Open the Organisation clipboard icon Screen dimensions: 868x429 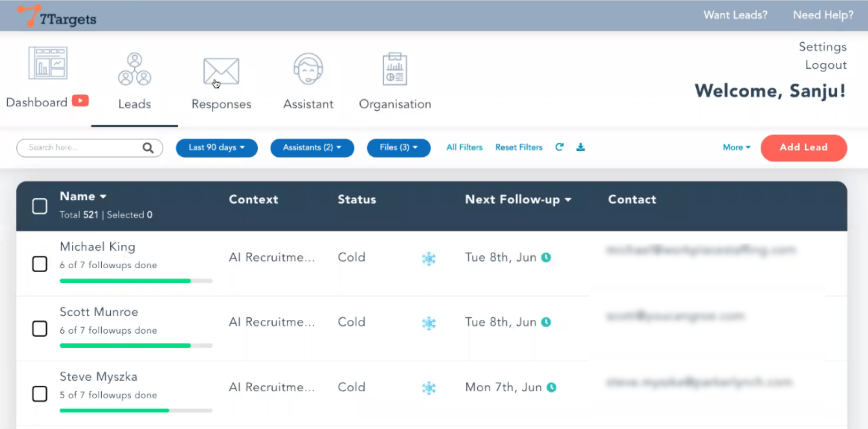click(x=395, y=70)
